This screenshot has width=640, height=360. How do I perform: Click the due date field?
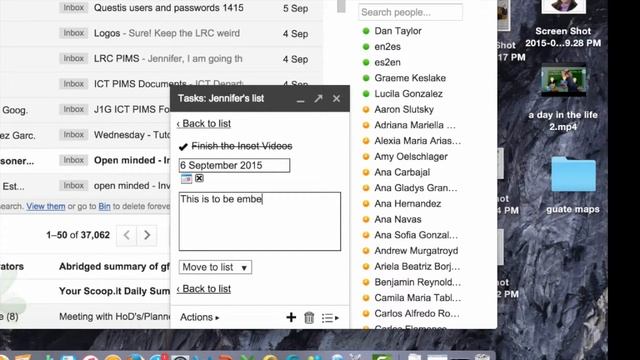(x=234, y=165)
